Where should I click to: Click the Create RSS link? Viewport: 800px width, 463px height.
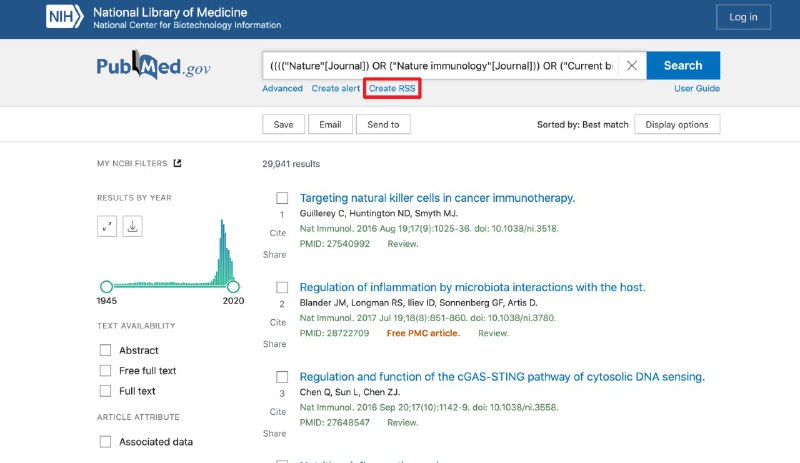point(392,89)
